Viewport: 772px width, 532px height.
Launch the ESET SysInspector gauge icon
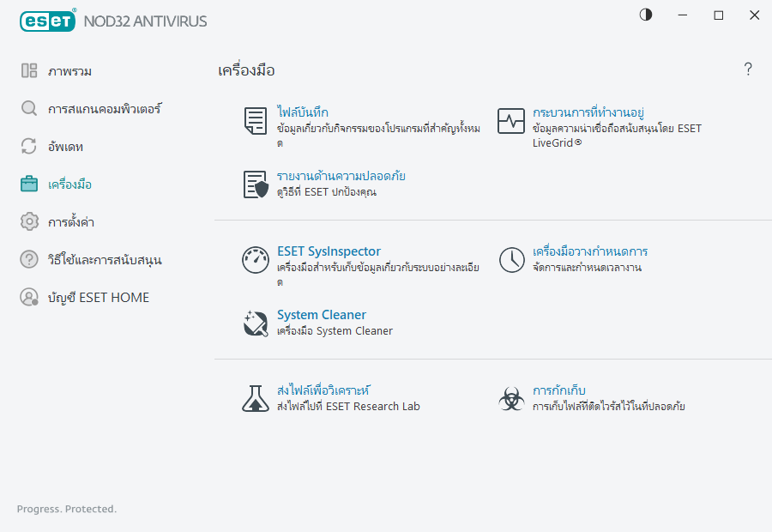(255, 258)
